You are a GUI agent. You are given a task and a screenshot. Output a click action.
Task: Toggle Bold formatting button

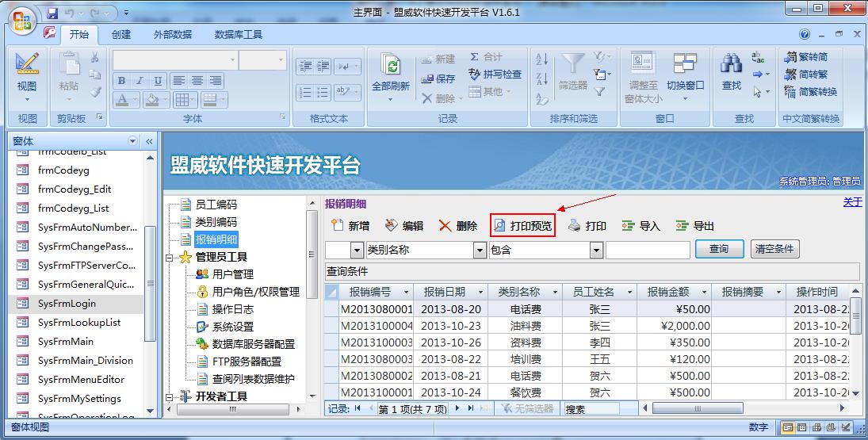pos(122,81)
